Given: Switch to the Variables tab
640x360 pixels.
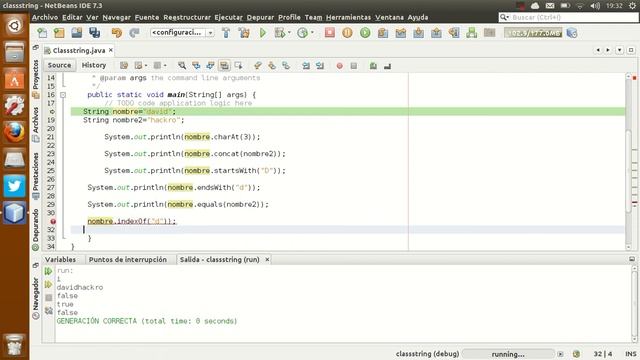Looking at the screenshot, I should click(x=60, y=260).
